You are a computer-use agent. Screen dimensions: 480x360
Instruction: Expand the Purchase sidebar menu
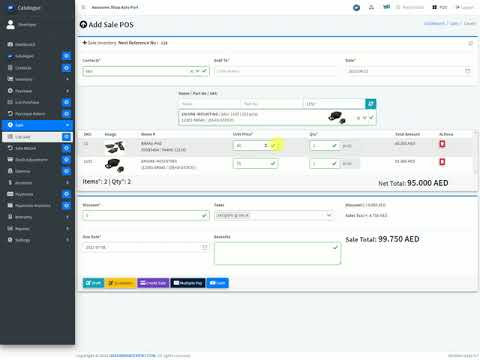(37, 91)
